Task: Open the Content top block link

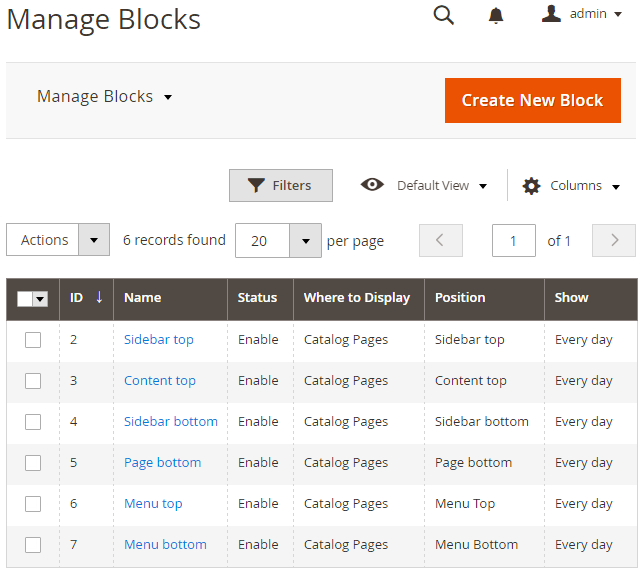Action: [x=160, y=381]
